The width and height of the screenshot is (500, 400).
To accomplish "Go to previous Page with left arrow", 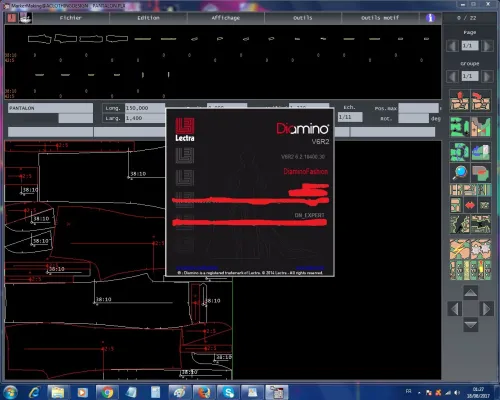I will click(452, 46).
